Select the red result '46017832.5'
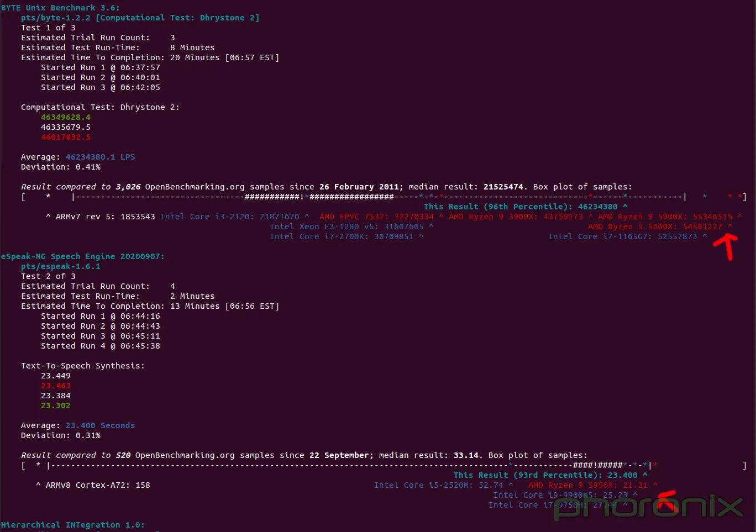This screenshot has height=532, width=756. pyautogui.click(x=66, y=137)
